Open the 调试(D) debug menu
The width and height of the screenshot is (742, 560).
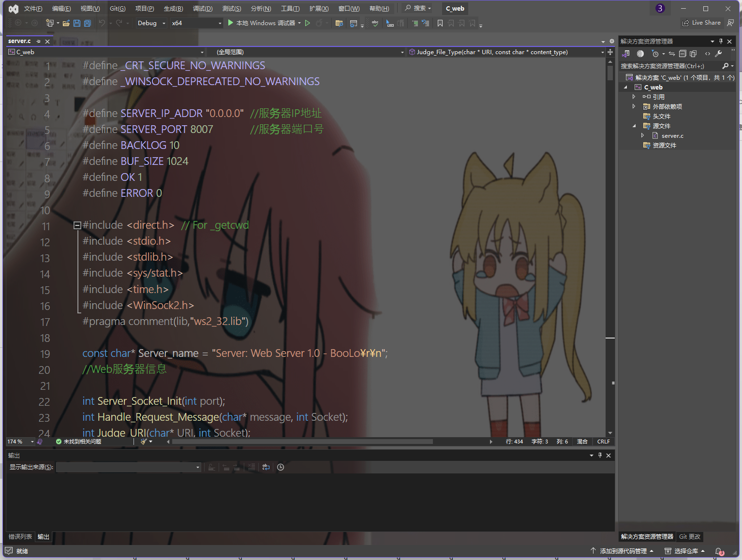click(x=203, y=9)
